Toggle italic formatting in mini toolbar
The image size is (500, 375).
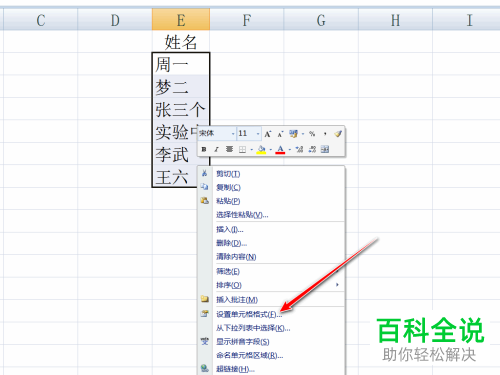(x=216, y=149)
